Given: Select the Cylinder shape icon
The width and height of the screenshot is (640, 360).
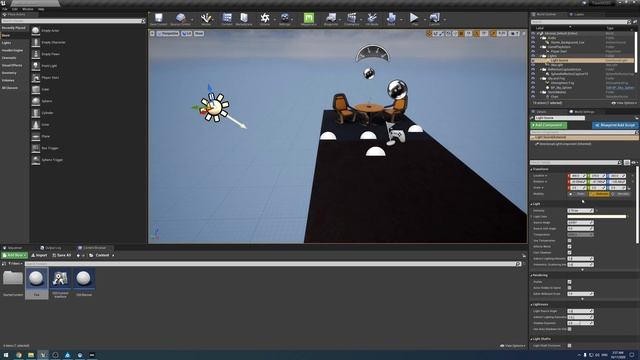Looking at the screenshot, I should click(x=36, y=113).
